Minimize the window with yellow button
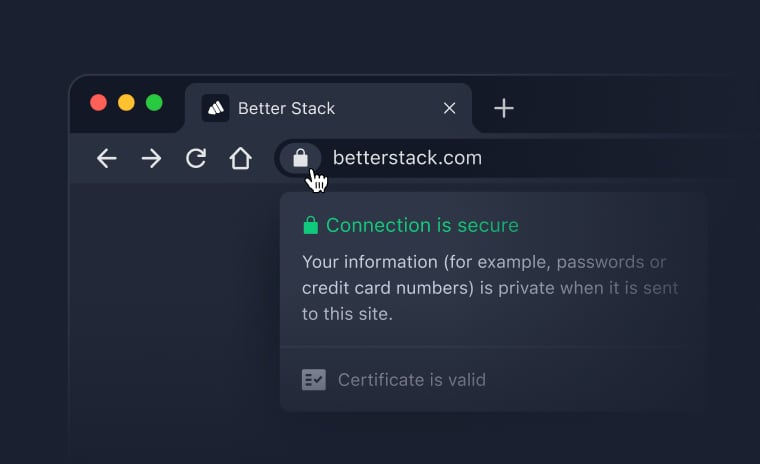 (x=126, y=102)
